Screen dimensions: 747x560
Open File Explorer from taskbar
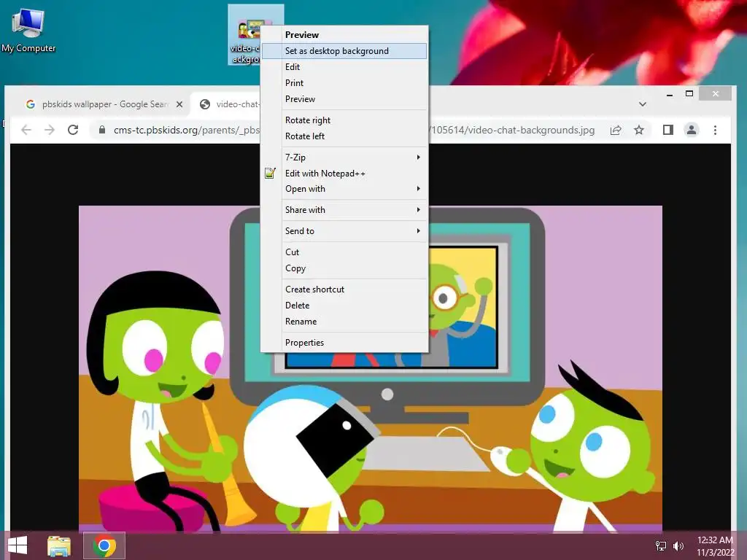tap(59, 546)
